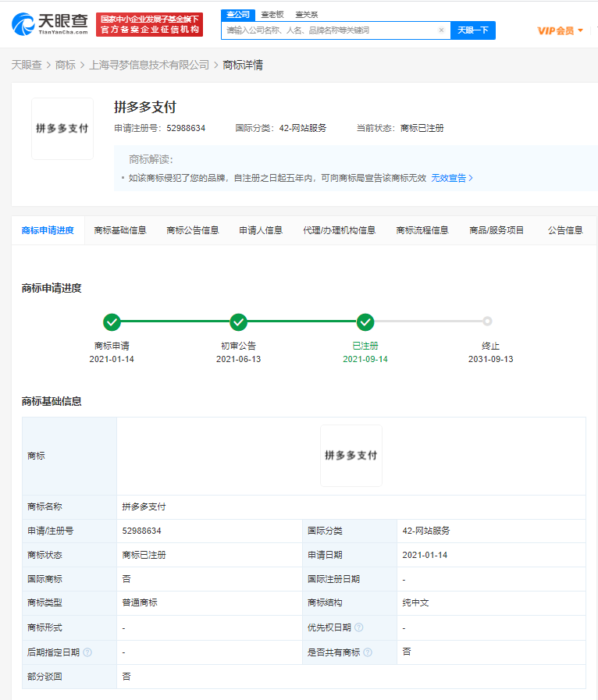Open the 商品/服务项目 tab
This screenshot has height=700, width=598.
point(497,230)
